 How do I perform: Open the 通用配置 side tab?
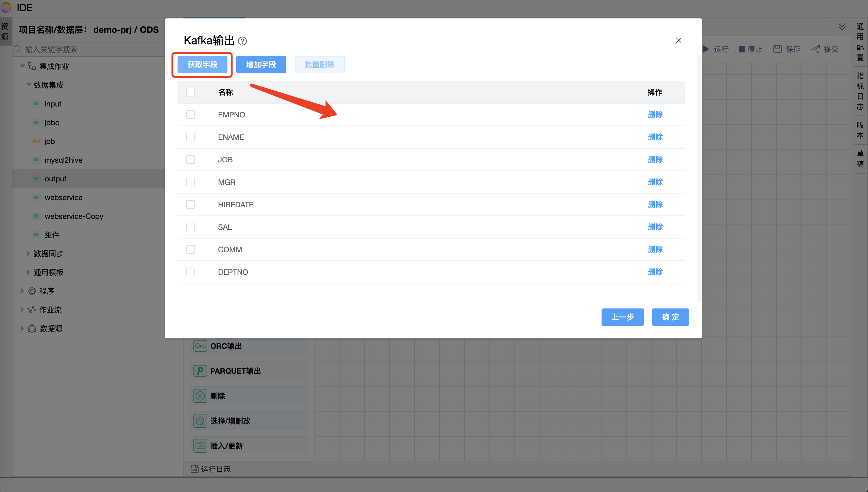point(860,42)
